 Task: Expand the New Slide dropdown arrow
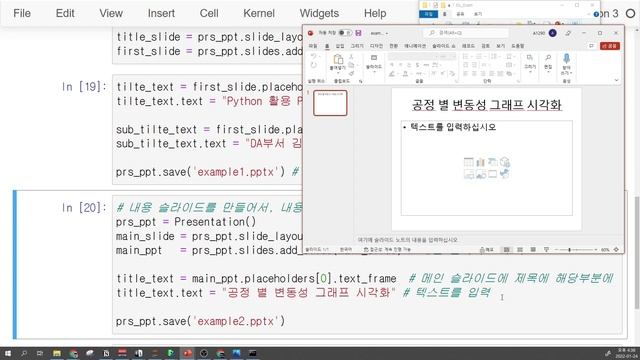coord(374,72)
